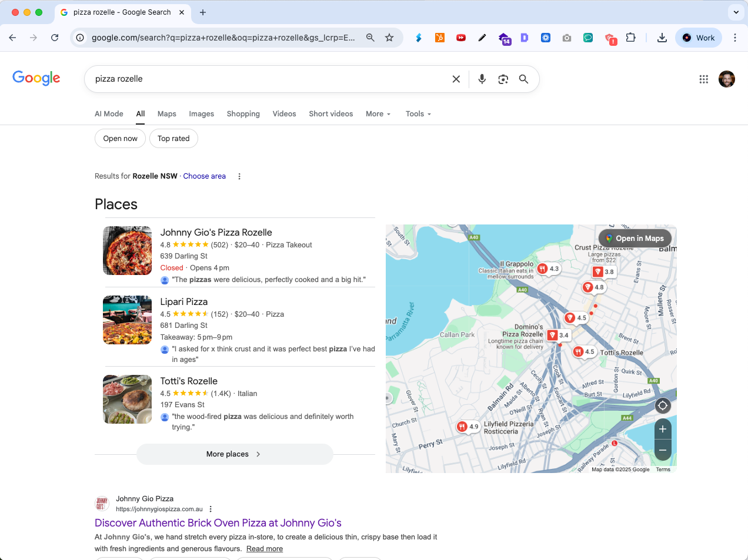The height and width of the screenshot is (560, 748).
Task: Open the More search categories dropdown
Action: pos(378,113)
